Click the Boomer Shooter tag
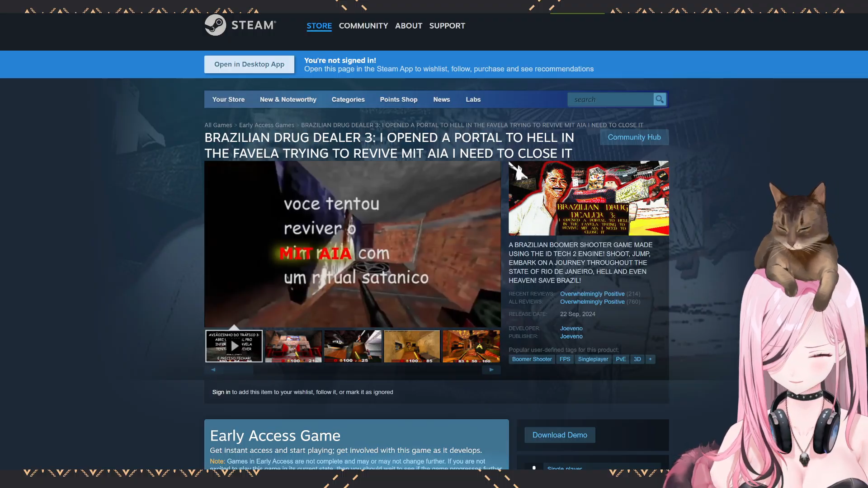This screenshot has width=868, height=488. [532, 359]
